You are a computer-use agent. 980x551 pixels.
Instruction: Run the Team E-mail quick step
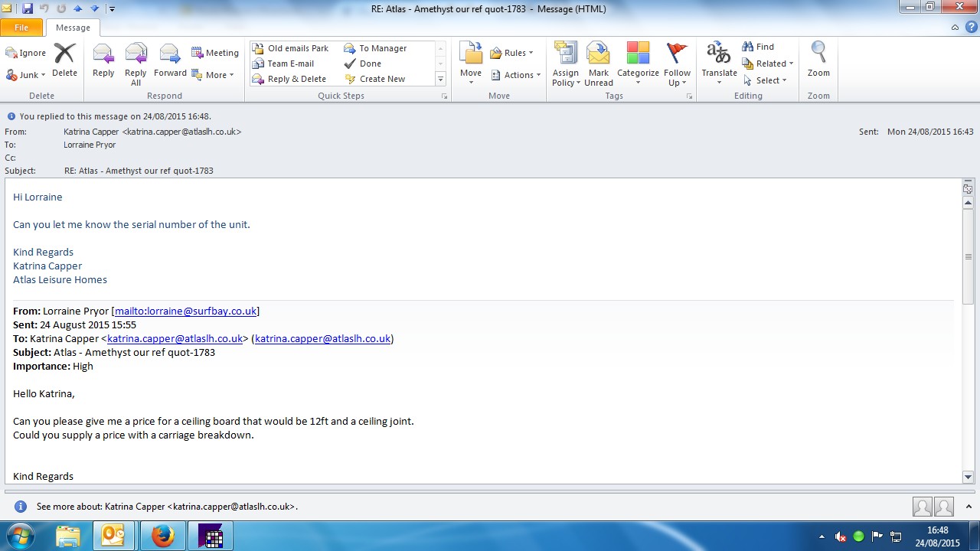283,64
